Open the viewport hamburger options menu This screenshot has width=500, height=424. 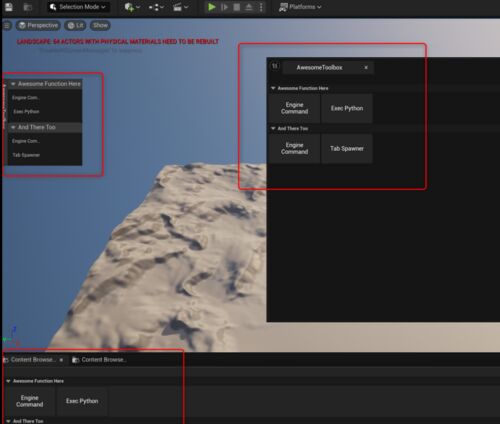tap(7, 26)
